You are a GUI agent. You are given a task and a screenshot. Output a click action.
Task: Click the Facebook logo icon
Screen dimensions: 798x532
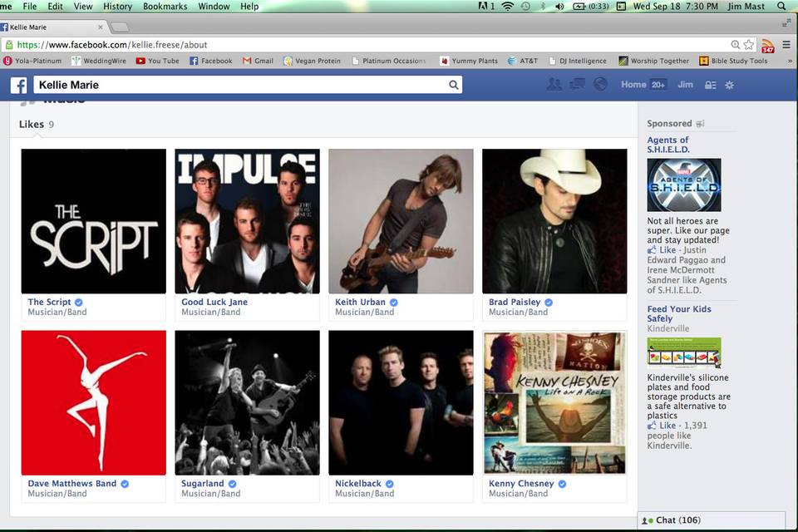click(x=19, y=85)
